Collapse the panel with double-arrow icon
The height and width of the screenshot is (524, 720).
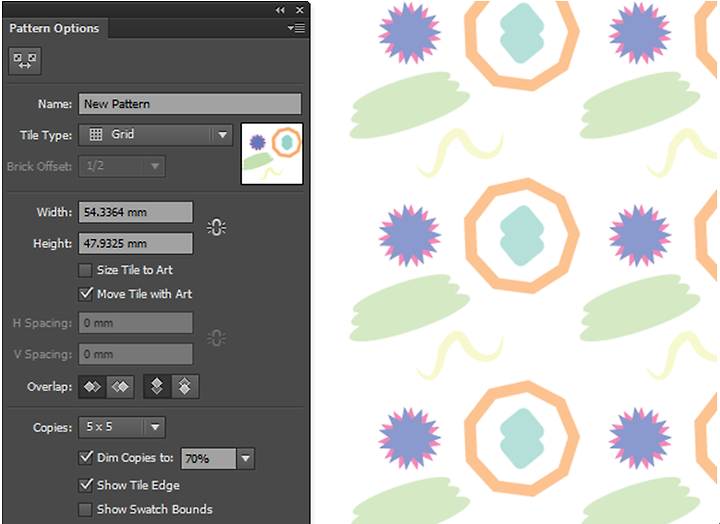pos(280,10)
